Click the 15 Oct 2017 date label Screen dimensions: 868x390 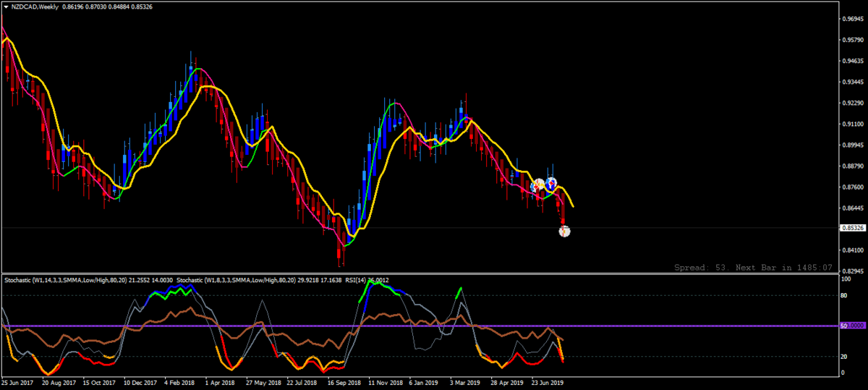click(100, 382)
